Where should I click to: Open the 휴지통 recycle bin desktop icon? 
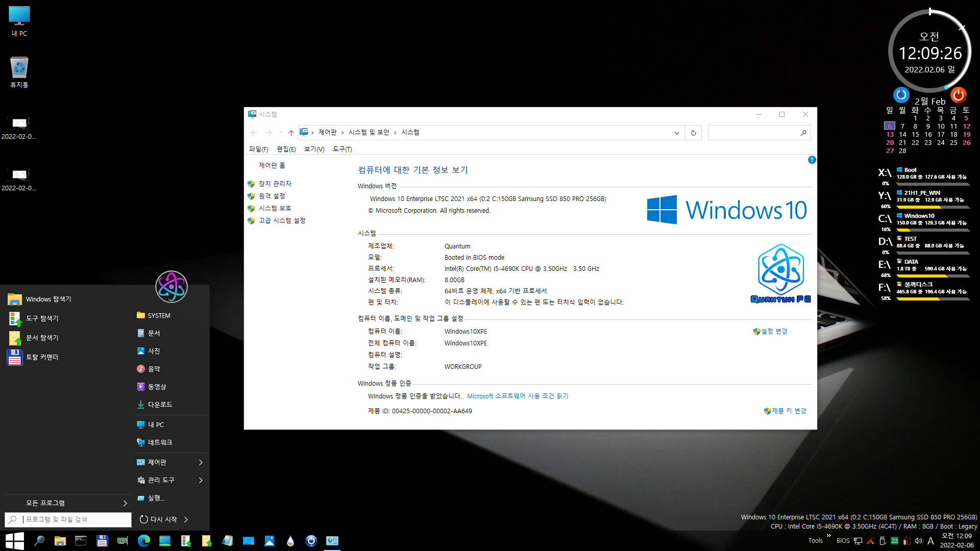(19, 72)
